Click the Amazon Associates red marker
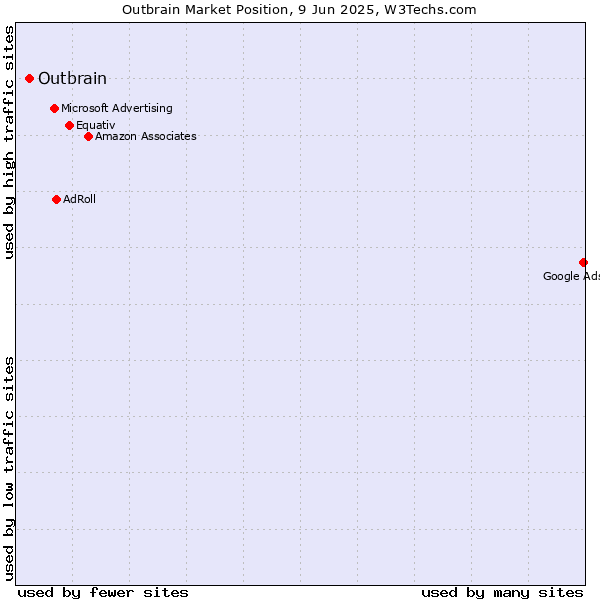The image size is (600, 600). pos(88,136)
